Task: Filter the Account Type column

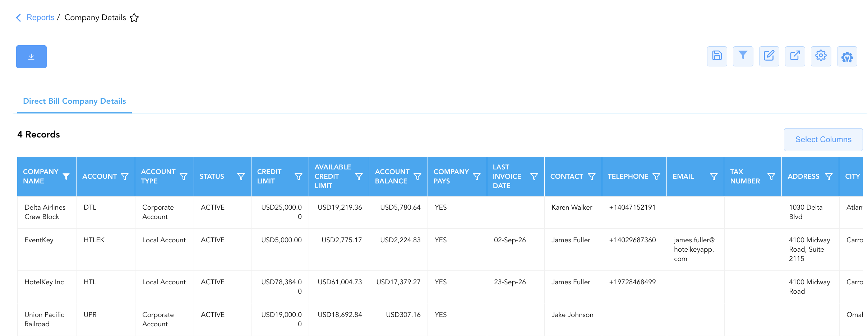Action: (x=184, y=177)
